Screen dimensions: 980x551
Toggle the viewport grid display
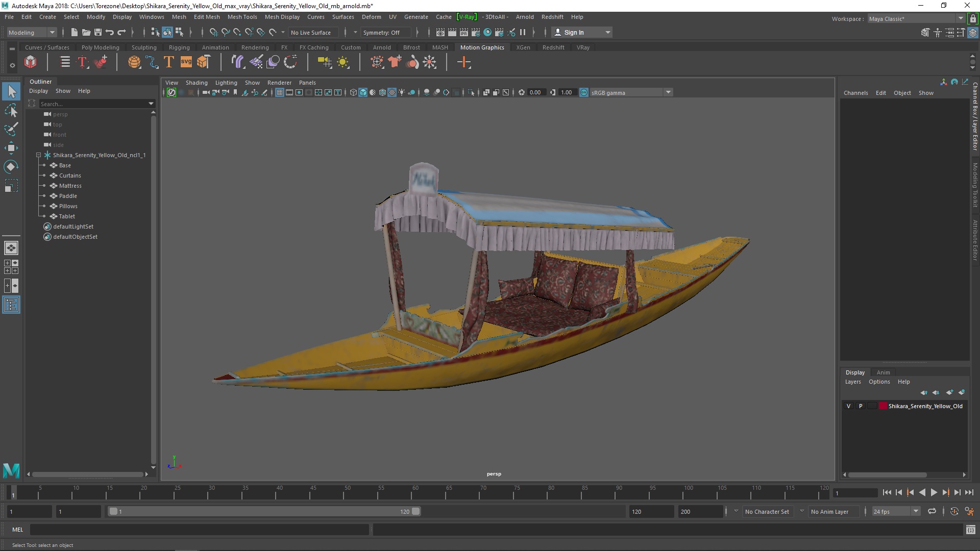[x=280, y=92]
